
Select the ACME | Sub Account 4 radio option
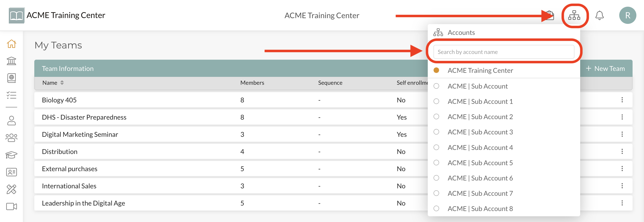(436, 147)
